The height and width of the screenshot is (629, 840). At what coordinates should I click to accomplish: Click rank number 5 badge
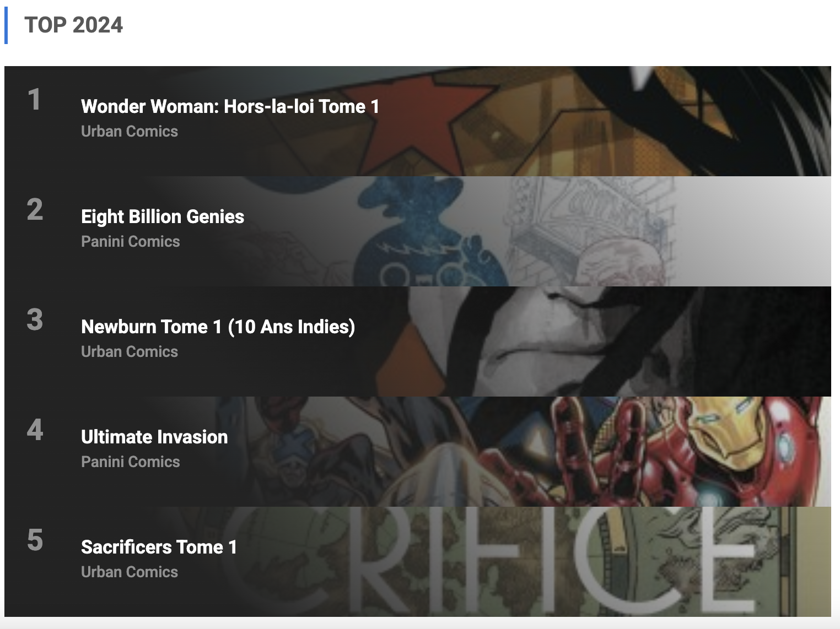[35, 540]
